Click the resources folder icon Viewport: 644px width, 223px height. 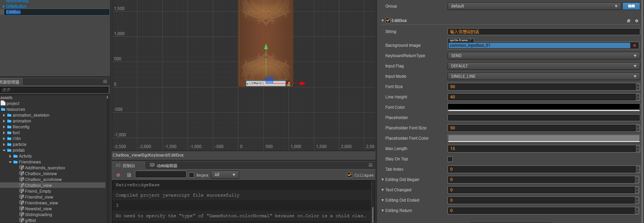(x=3, y=109)
